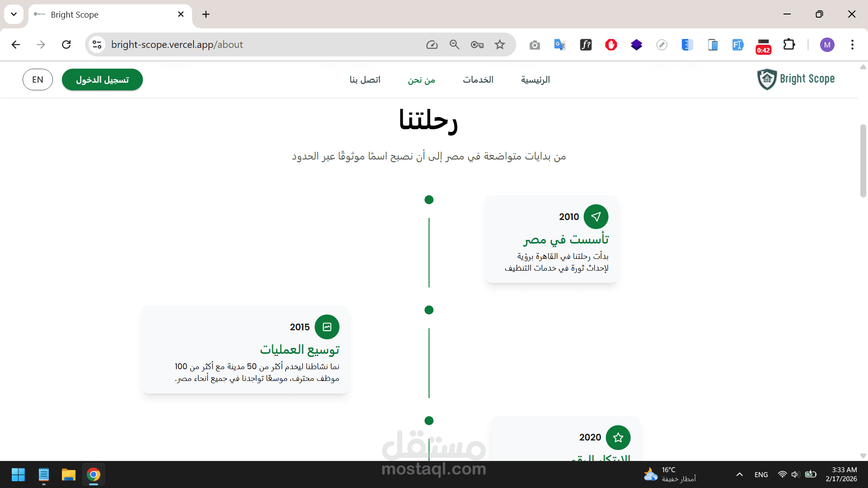Open File Explorer from the taskbar
This screenshot has width=868, height=488.
click(68, 475)
